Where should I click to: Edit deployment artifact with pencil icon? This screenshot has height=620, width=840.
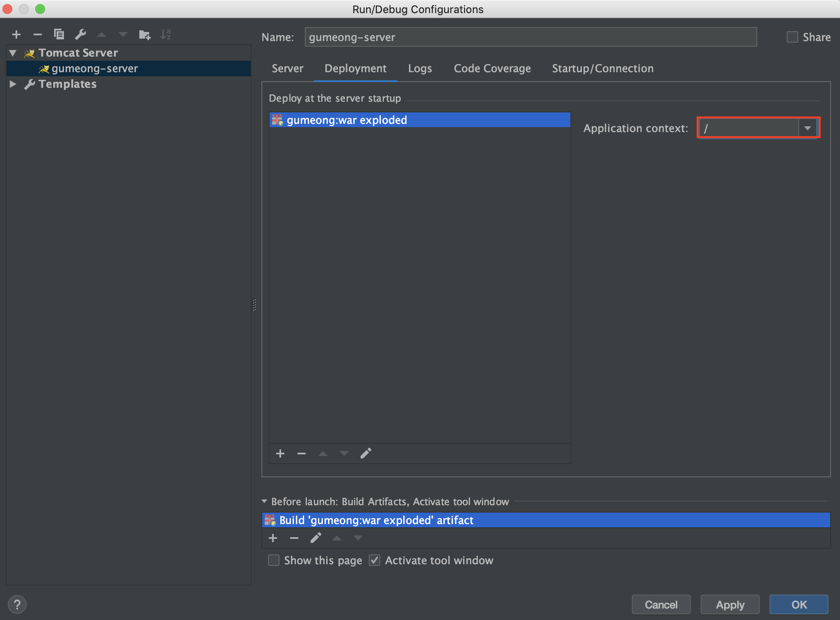pyautogui.click(x=366, y=454)
